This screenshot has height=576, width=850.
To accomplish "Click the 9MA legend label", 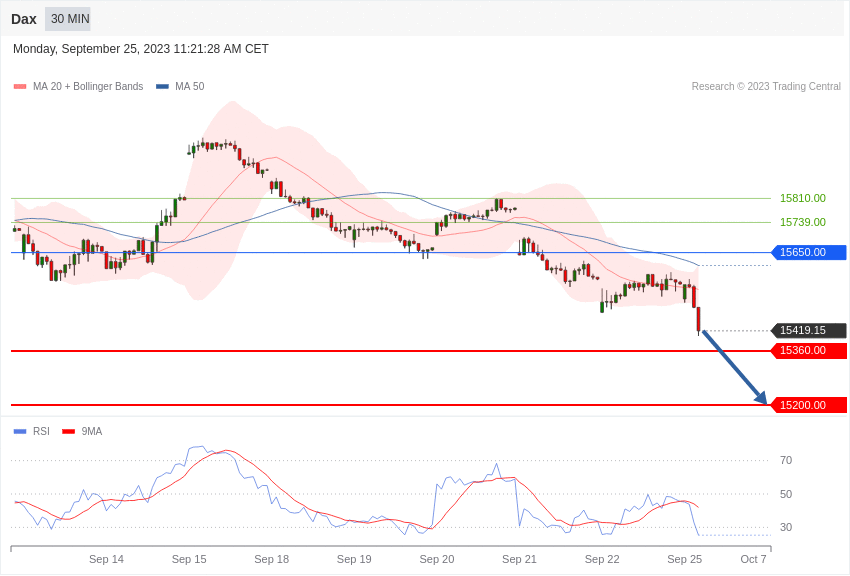I will point(92,431).
